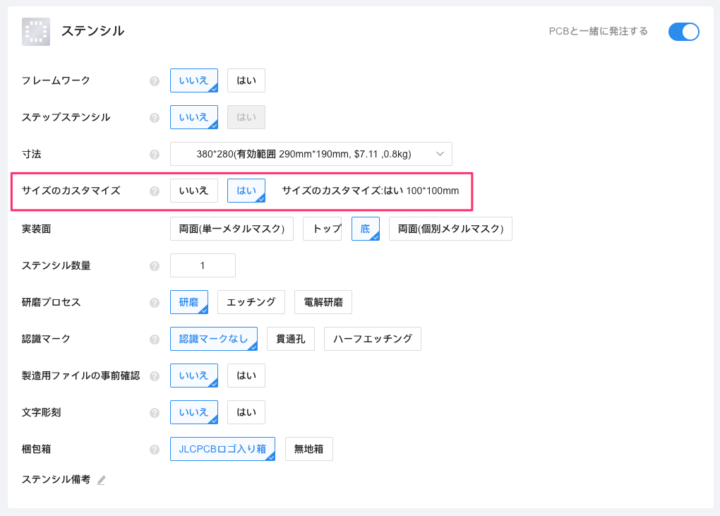Pick 貫通孔 for 認識マーク
Image resolution: width=720 pixels, height=516 pixels.
pos(291,339)
